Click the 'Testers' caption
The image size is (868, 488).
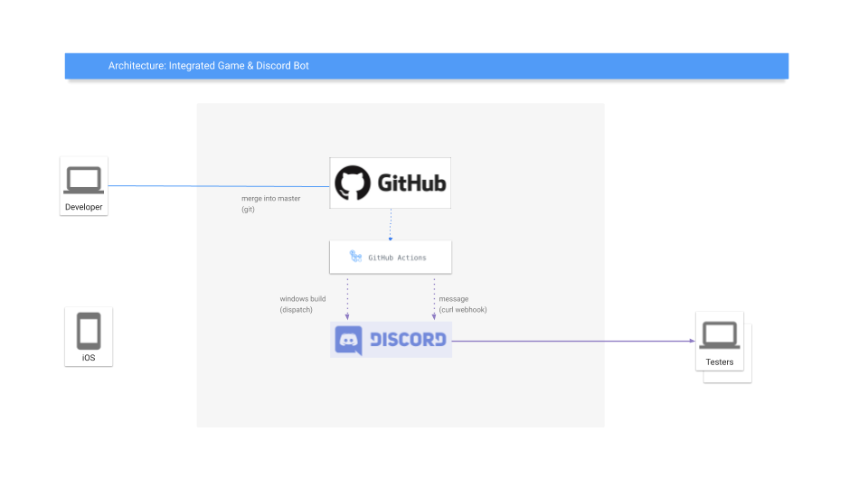pyautogui.click(x=719, y=362)
